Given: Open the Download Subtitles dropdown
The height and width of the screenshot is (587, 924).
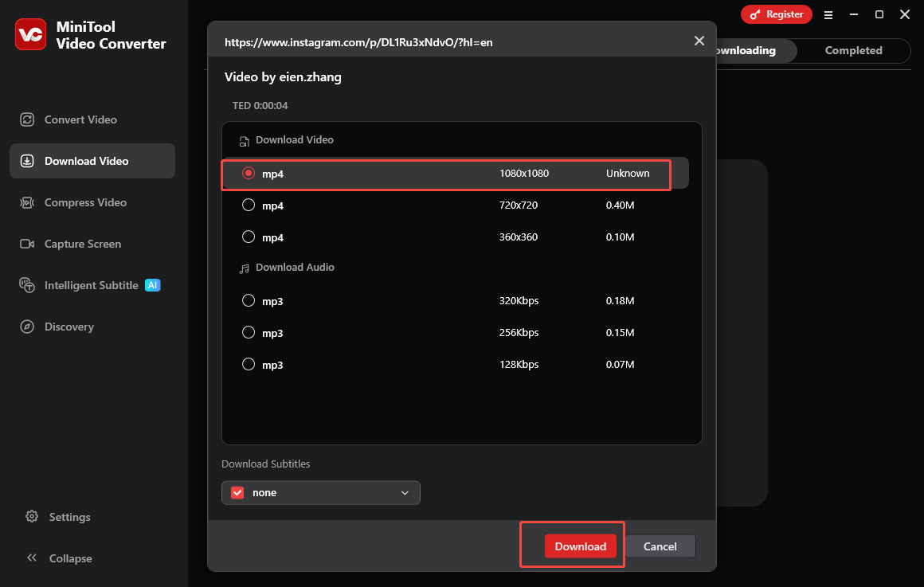Looking at the screenshot, I should pos(405,492).
